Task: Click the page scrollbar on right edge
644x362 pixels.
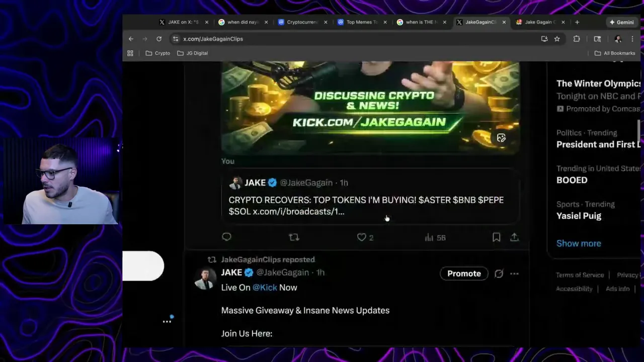Action: tap(639, 132)
